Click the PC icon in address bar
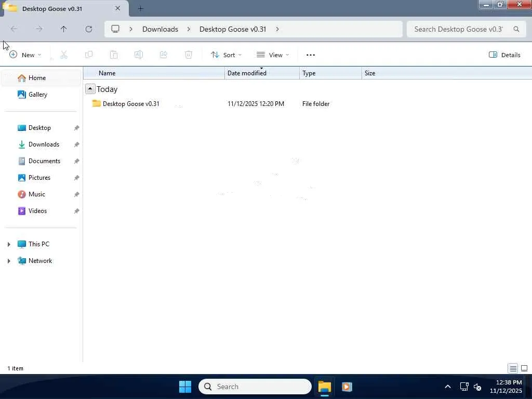 point(115,29)
